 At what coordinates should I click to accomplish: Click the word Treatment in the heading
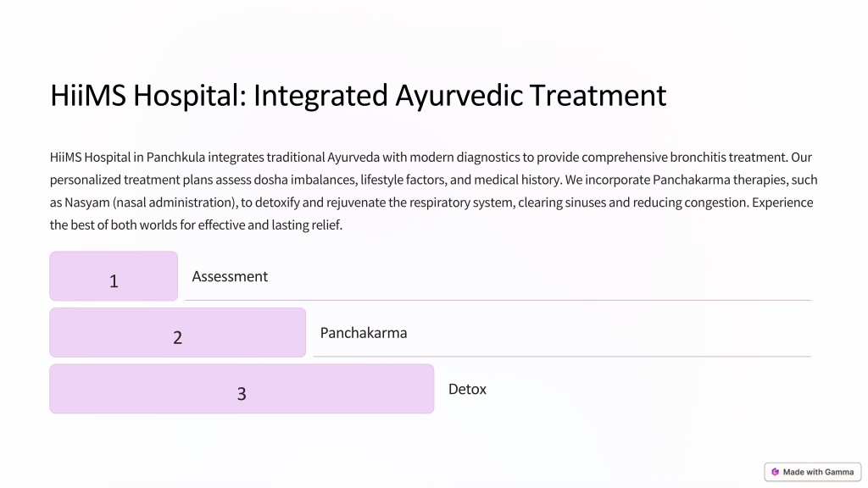(x=598, y=95)
